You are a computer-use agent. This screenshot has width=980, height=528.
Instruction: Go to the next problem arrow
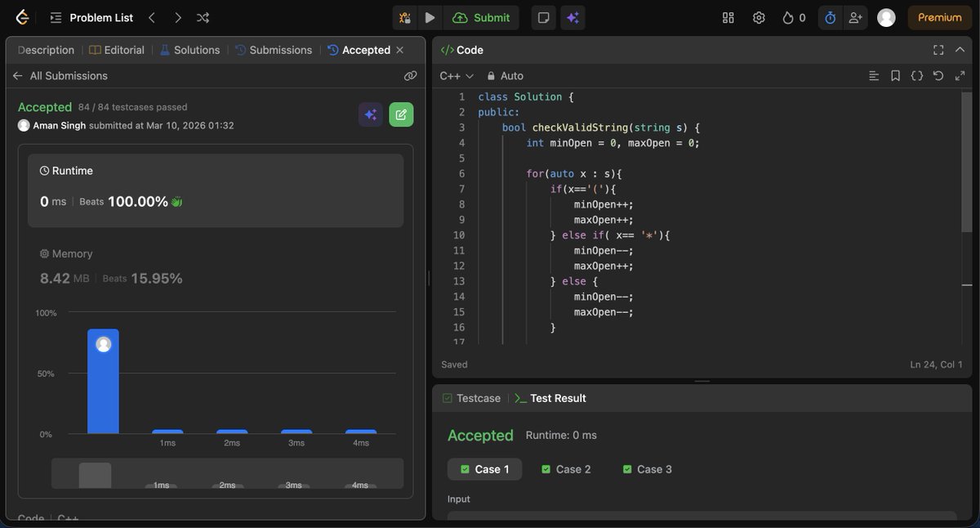click(177, 17)
